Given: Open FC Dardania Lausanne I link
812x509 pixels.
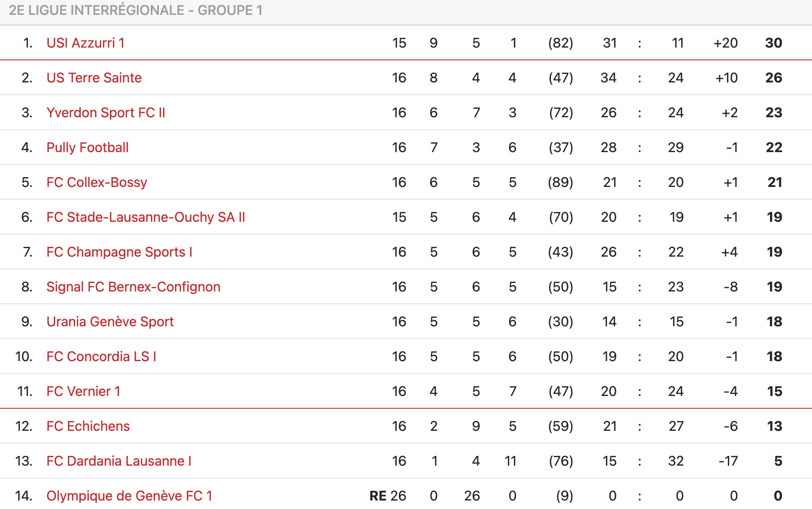Looking at the screenshot, I should (x=119, y=461).
